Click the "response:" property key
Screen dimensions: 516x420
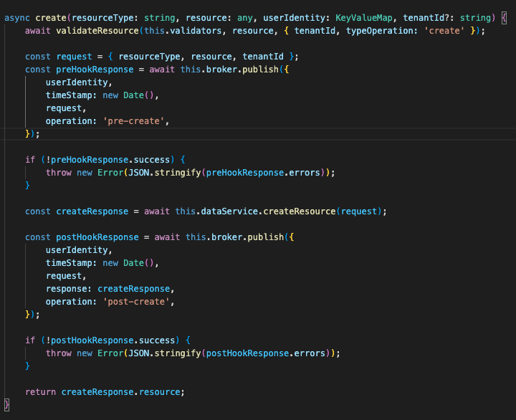pos(69,289)
